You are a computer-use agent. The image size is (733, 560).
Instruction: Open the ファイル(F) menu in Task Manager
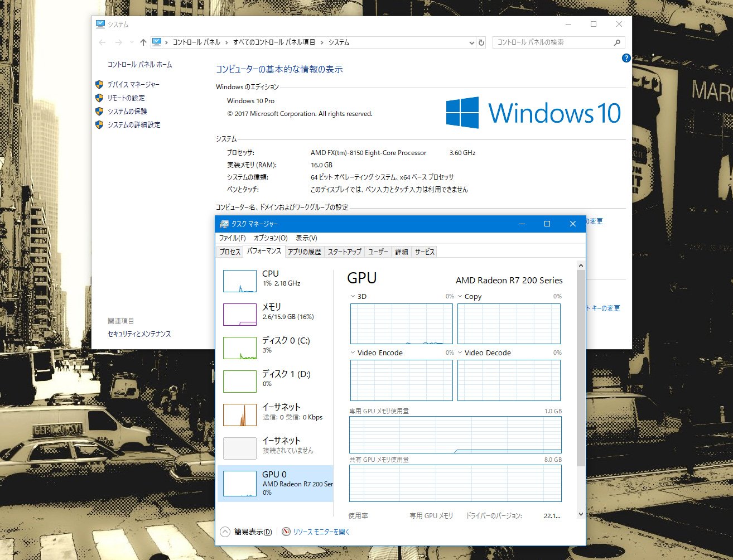[232, 238]
